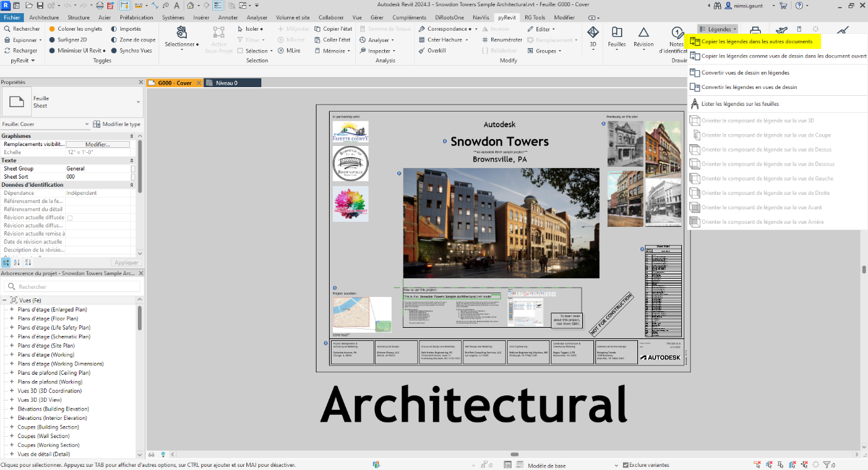Click the Save icon in quick access toolbar
This screenshot has width=868, height=470.
[40, 5]
